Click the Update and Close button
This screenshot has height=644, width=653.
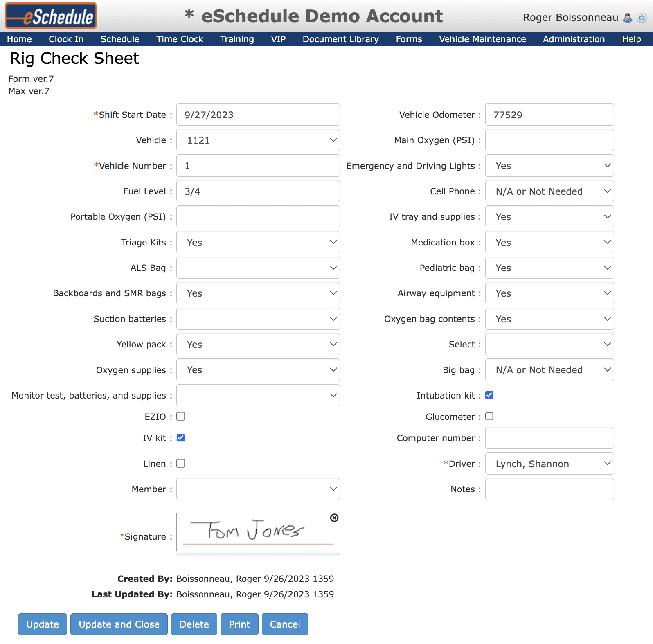pos(119,624)
